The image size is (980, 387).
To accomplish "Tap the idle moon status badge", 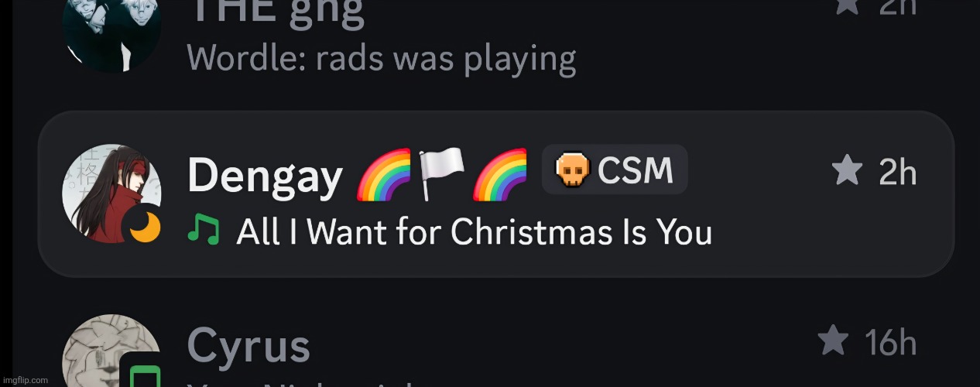I will (146, 228).
